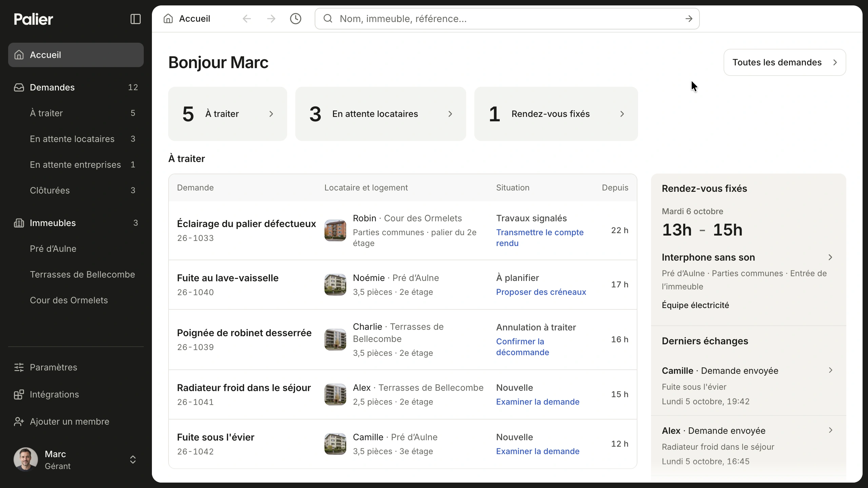This screenshot has height=488, width=868.
Task: Click Confirmer la décommande link
Action: pos(522,347)
